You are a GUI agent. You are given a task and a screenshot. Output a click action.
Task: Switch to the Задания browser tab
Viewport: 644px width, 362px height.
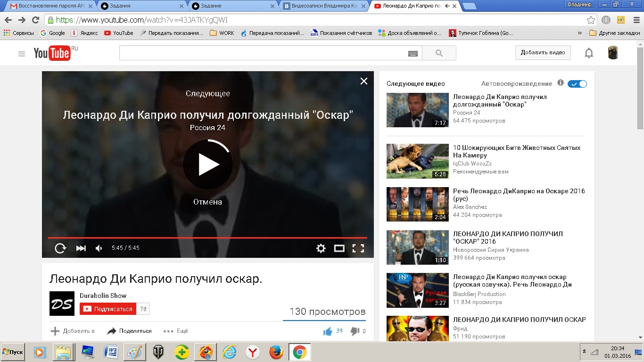pos(141,6)
